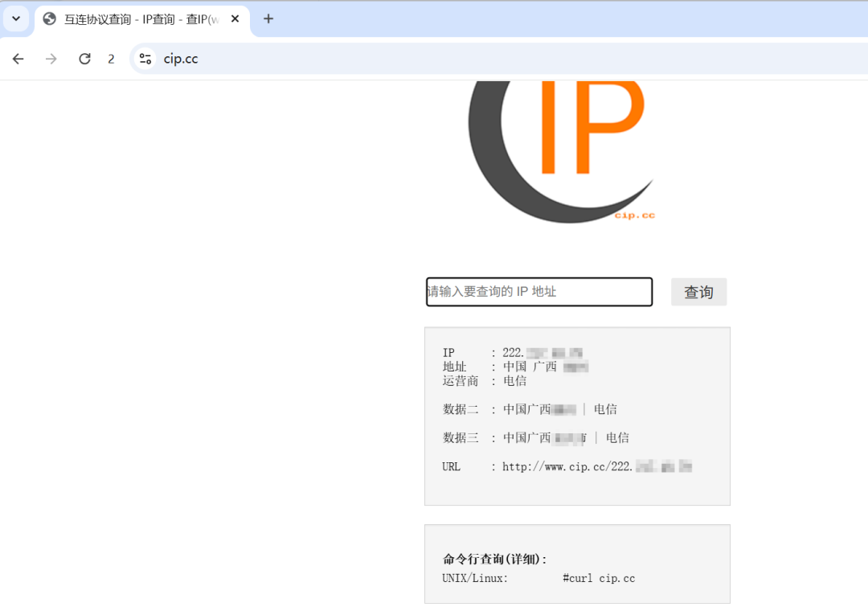Click the 数据二 result line
This screenshot has height=611, width=868.
(529, 409)
